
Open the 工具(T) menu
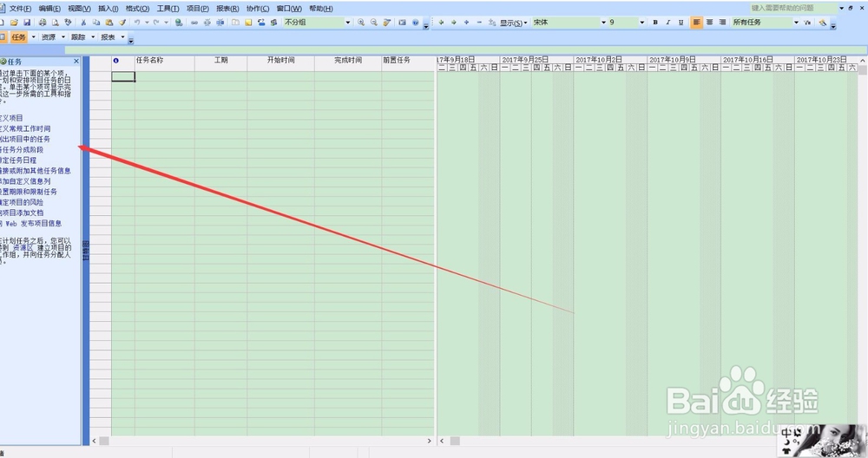coord(168,9)
